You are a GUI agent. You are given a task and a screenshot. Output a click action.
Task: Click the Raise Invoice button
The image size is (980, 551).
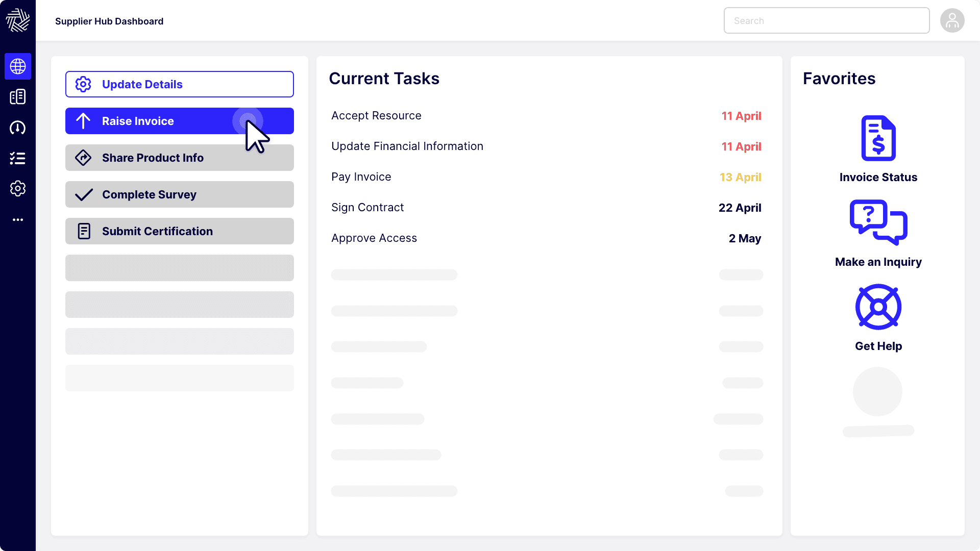click(179, 121)
